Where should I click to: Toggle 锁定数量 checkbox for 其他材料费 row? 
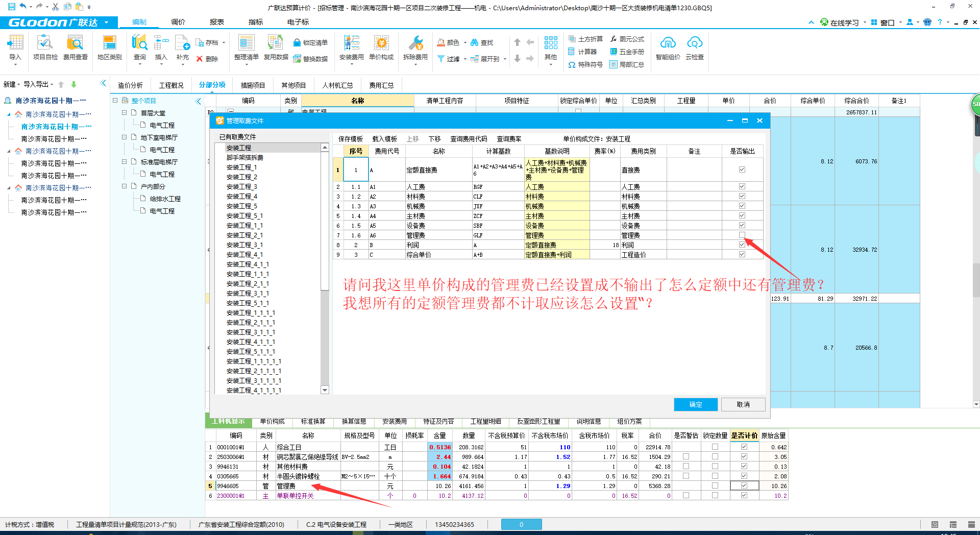click(715, 467)
